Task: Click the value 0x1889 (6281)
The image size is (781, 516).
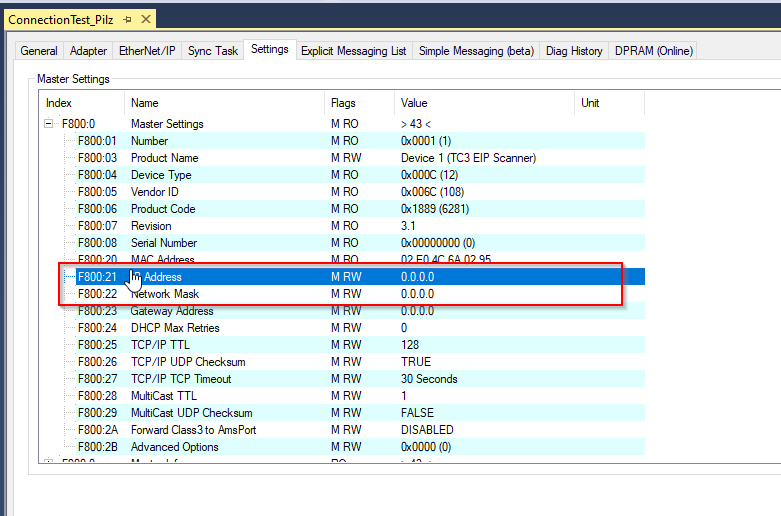Action: tap(435, 209)
